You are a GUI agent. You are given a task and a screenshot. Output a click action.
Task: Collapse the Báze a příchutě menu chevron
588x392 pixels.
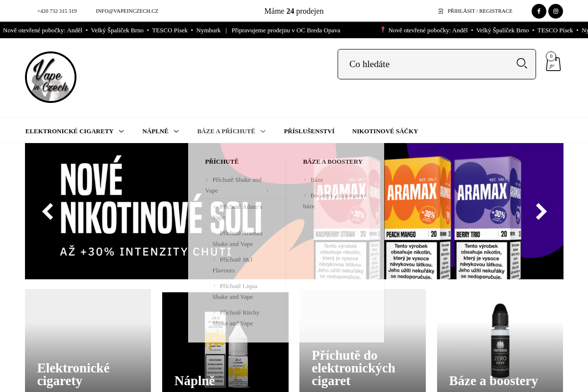[x=263, y=131]
